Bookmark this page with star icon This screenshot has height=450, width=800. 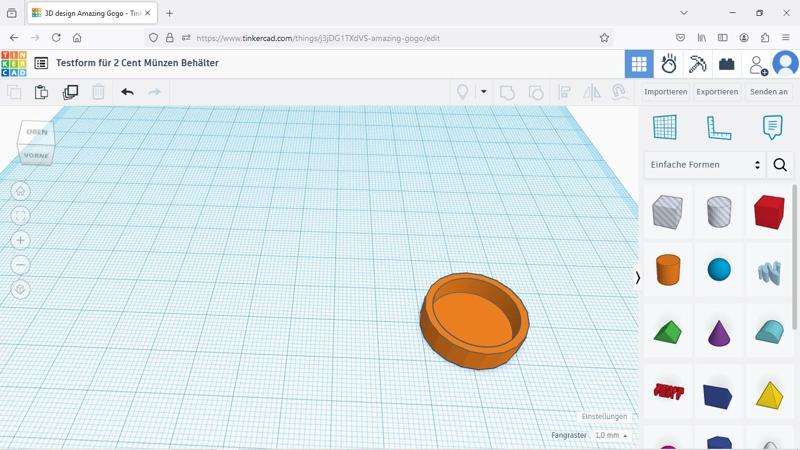point(604,38)
